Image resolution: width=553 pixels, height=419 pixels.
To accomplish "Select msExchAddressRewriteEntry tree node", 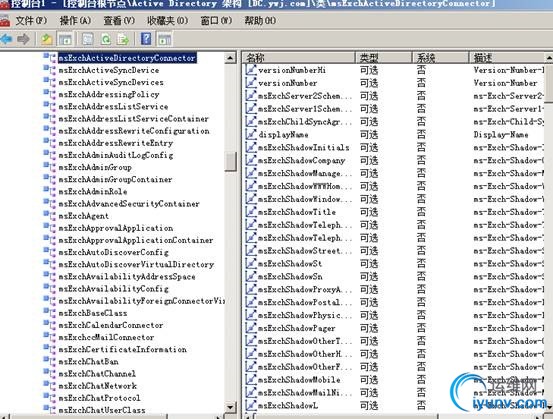I will [x=116, y=143].
